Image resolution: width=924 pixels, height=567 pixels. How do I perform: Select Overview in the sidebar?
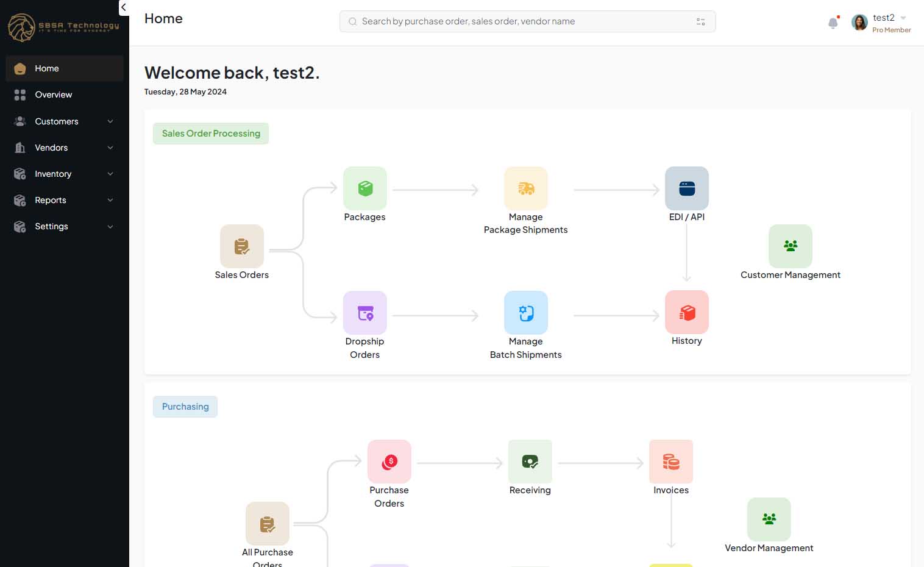65,94
